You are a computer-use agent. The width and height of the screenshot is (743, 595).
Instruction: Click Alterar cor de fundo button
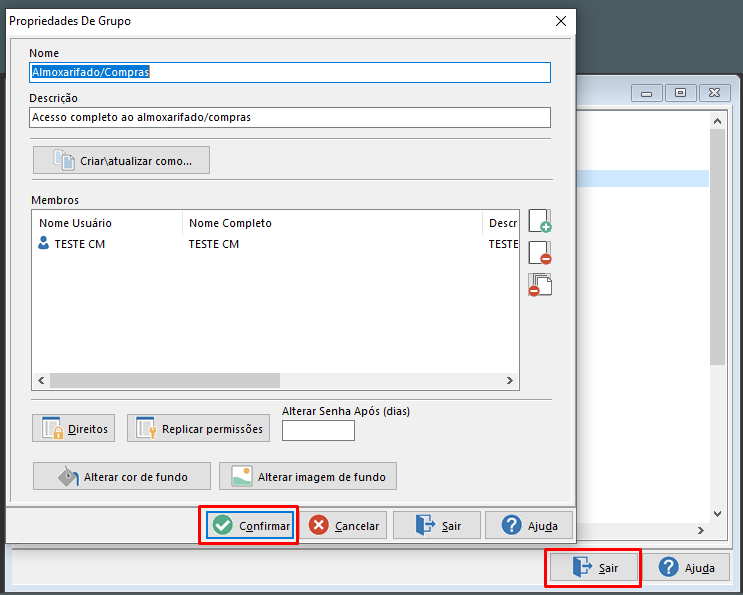click(x=122, y=476)
